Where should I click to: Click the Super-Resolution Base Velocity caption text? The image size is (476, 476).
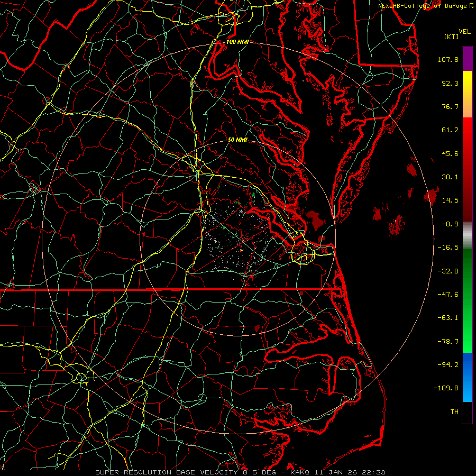pyautogui.click(x=240, y=472)
